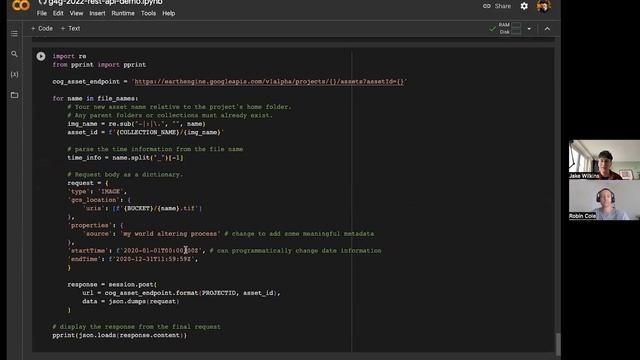Share the notebook

(x=497, y=6)
